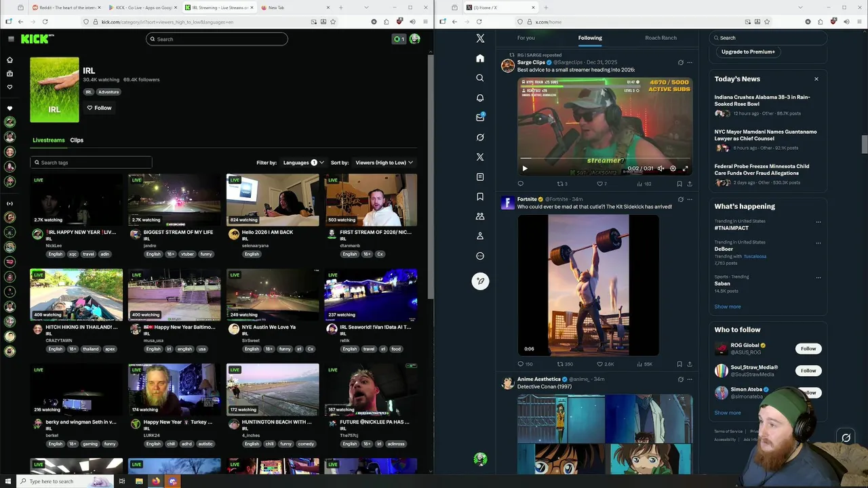The image size is (868, 488).
Task: Switch to Clips tab on Kick
Action: click(77, 140)
